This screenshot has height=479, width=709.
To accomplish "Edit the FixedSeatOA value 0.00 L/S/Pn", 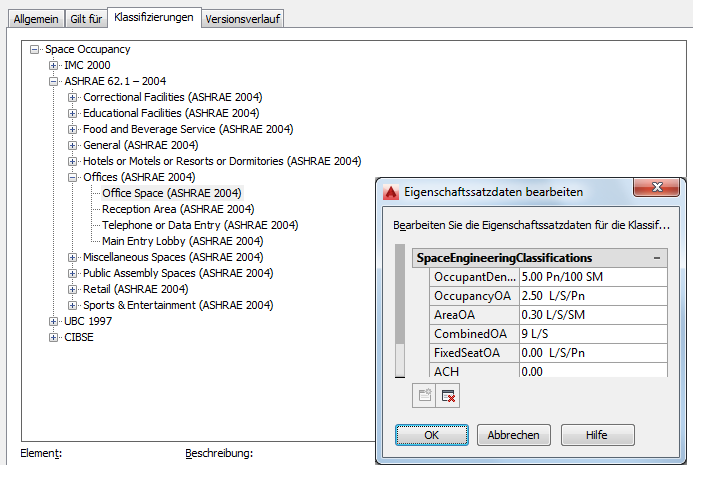I will (593, 353).
